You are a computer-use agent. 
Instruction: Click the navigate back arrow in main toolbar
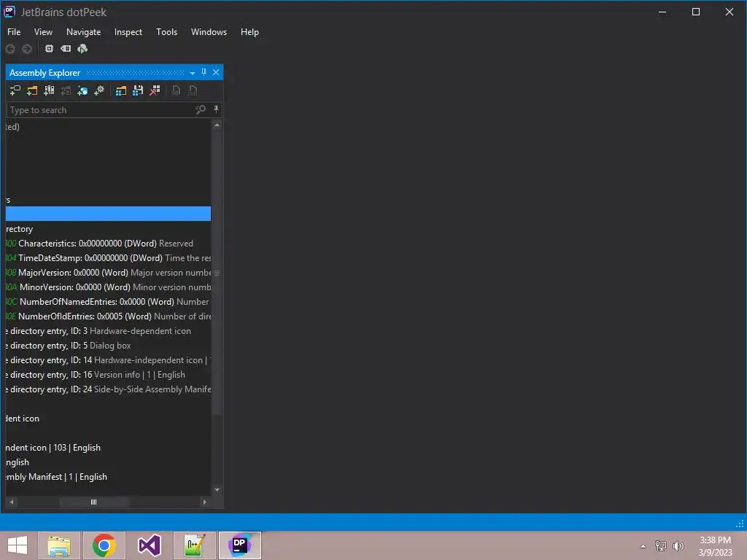point(10,49)
